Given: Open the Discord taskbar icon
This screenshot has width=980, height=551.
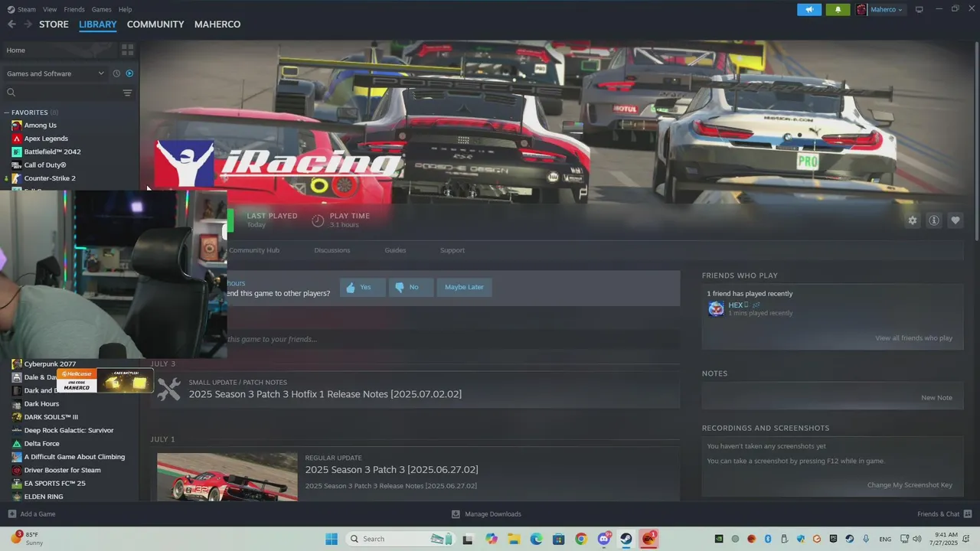Looking at the screenshot, I should tap(604, 539).
